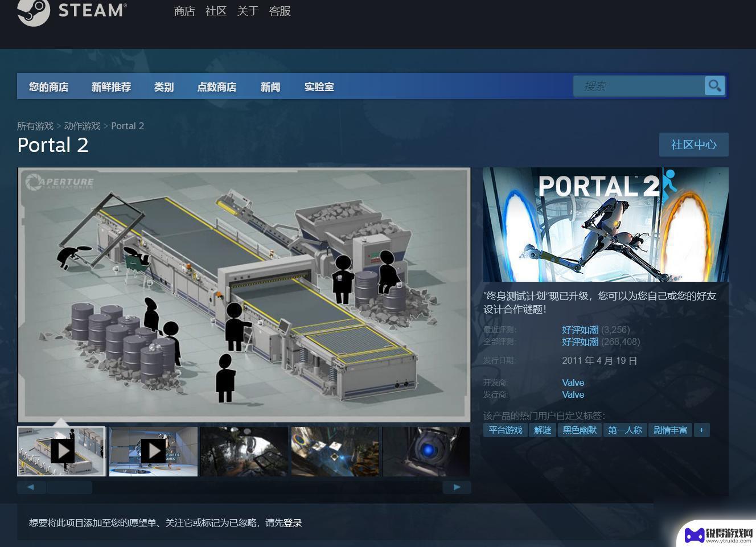Open 新闻 tab
This screenshot has height=547, width=756.
(270, 87)
